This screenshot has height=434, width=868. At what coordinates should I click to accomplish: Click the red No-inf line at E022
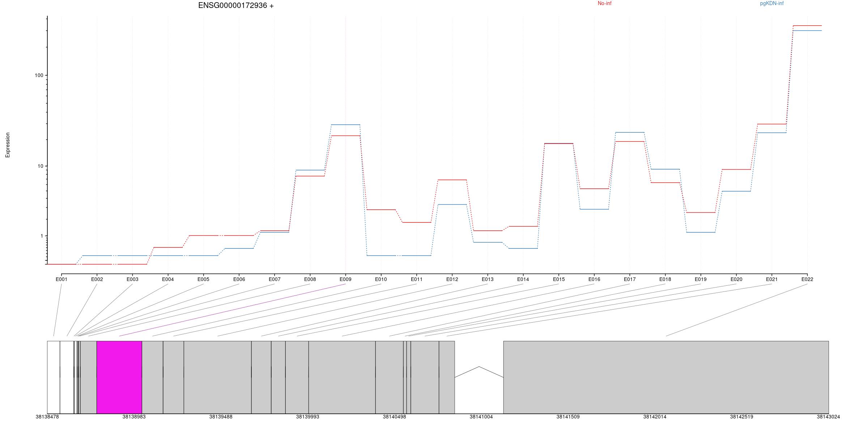tap(807, 26)
